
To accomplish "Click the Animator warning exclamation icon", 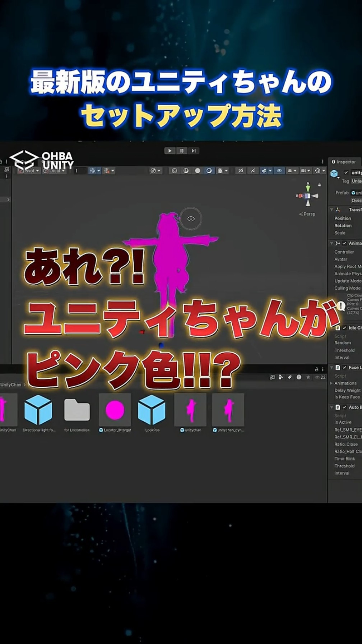I will [341, 306].
